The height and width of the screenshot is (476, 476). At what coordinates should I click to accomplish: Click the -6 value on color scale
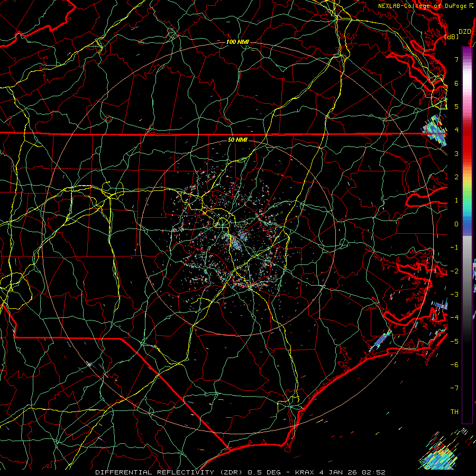pos(454,365)
